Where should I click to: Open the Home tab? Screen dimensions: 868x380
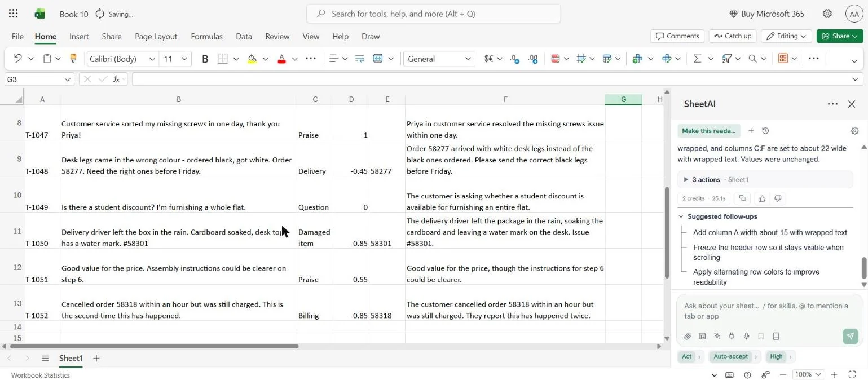tap(46, 36)
